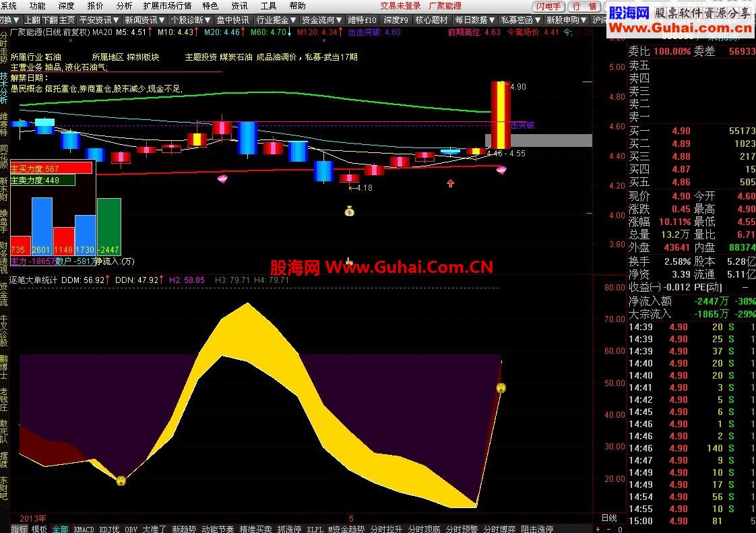The image size is (756, 533).
Task: Open the 分析 menu
Action: coord(124,6)
